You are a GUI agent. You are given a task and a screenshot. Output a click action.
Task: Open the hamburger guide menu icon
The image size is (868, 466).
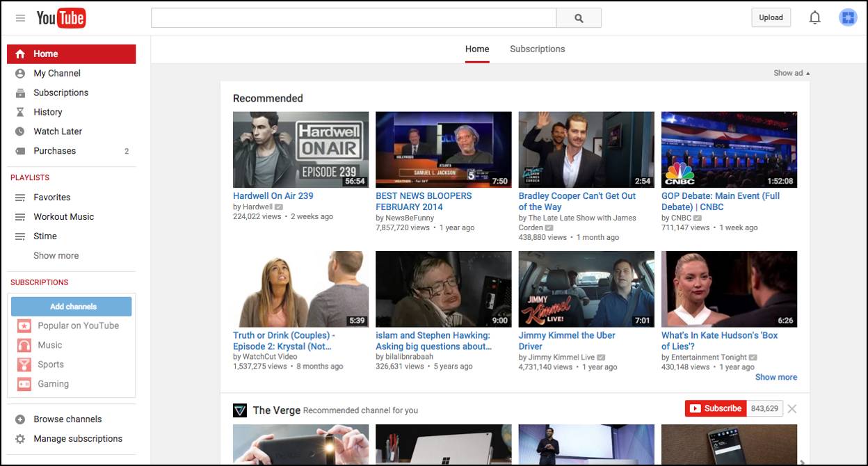(20, 18)
